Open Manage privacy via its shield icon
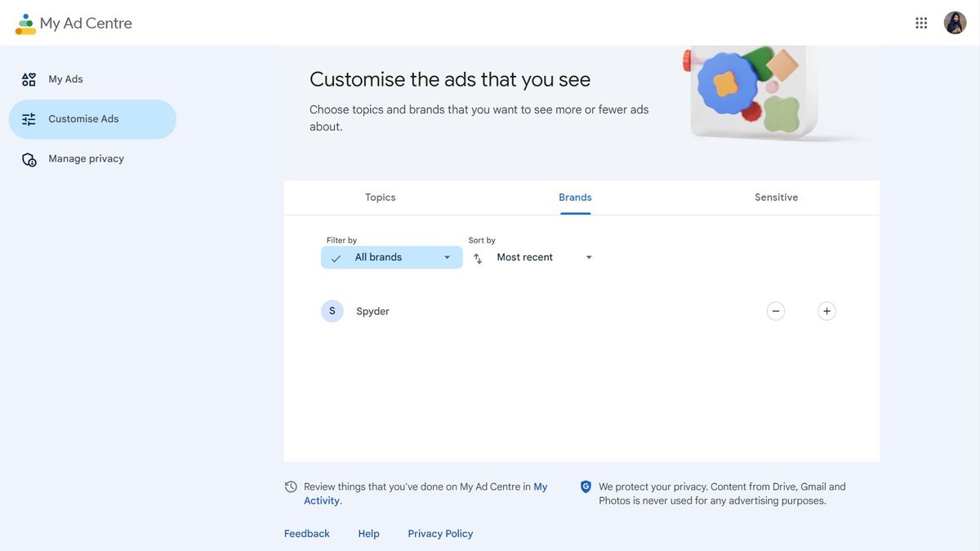Viewport: 980px width, 551px height. click(x=28, y=157)
